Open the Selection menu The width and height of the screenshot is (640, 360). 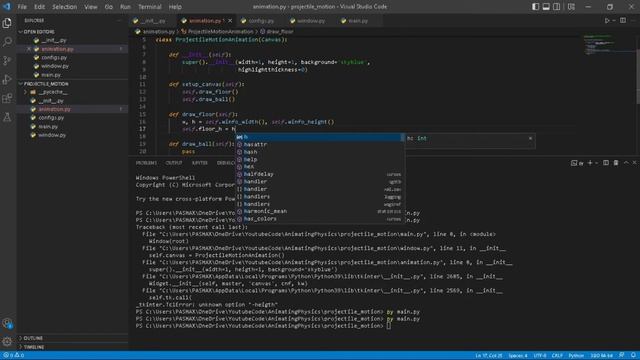coord(64,7)
